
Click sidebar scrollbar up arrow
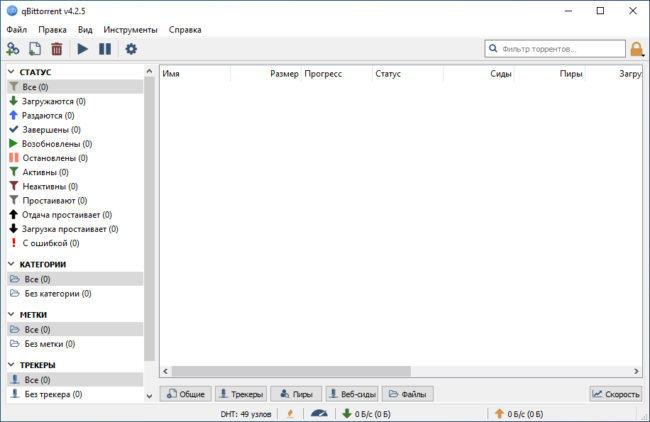149,71
